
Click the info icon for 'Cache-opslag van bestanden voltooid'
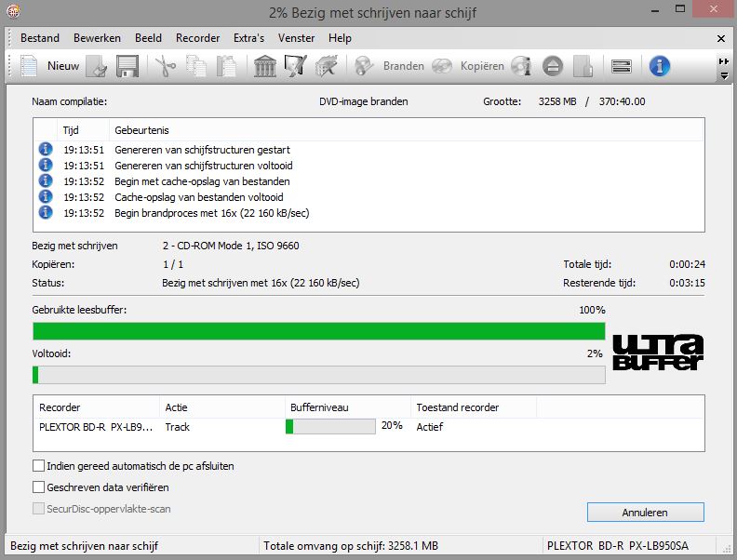(45, 196)
